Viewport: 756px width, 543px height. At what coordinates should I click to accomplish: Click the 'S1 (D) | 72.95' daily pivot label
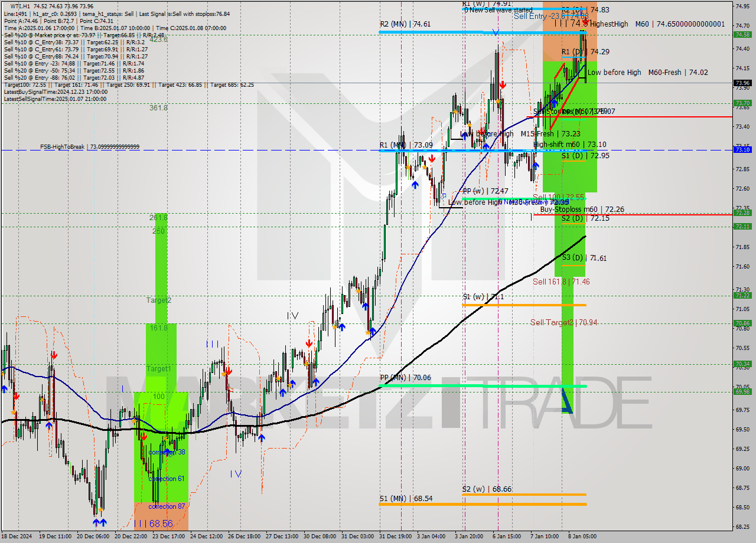click(x=585, y=155)
